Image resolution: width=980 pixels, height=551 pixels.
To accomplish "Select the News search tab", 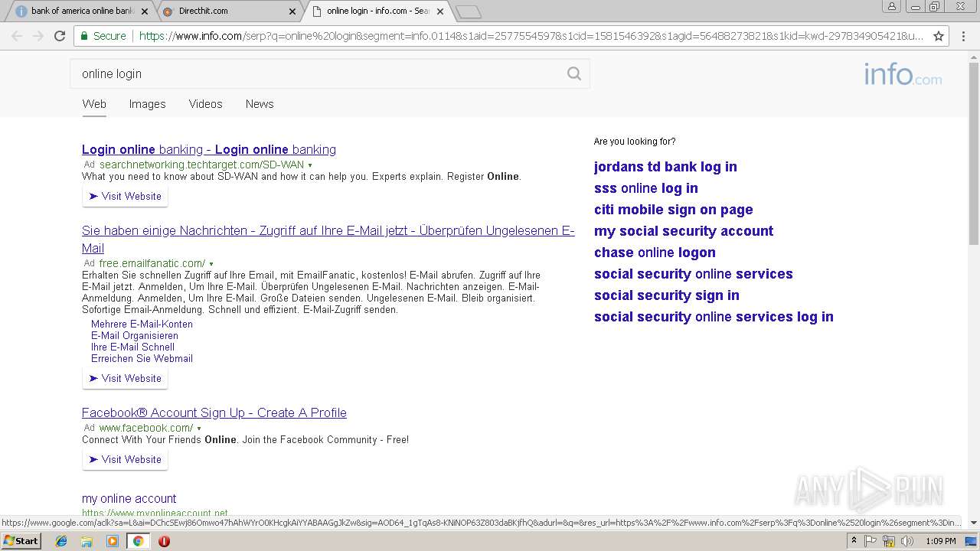I will coord(260,104).
